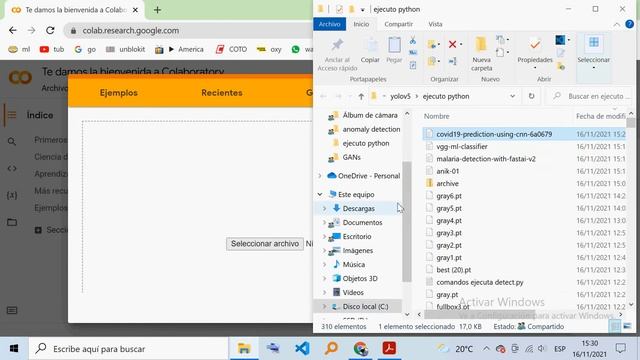Image resolution: width=640 pixels, height=360 pixels.
Task: Open Colab files folder sidebar icon
Action: click(x=12, y=222)
